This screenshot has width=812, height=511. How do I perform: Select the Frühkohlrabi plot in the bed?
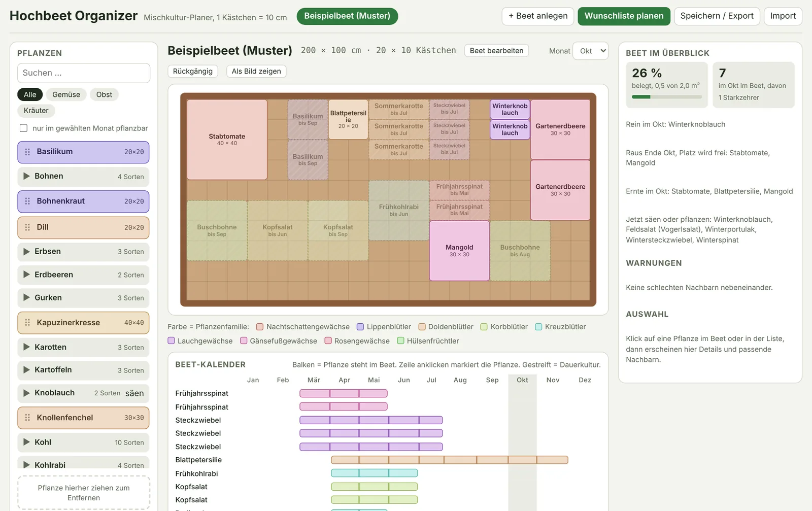click(399, 210)
